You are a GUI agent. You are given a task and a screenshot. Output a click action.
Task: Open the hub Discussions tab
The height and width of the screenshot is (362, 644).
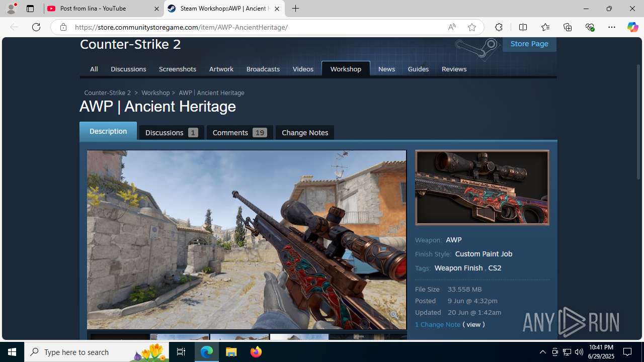coord(128,69)
